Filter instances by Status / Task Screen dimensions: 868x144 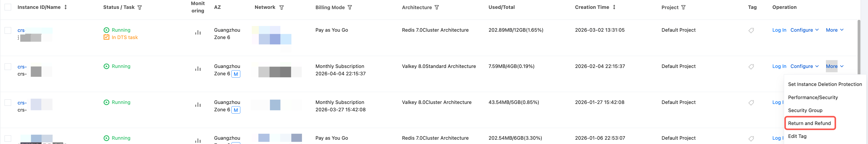[x=139, y=7]
